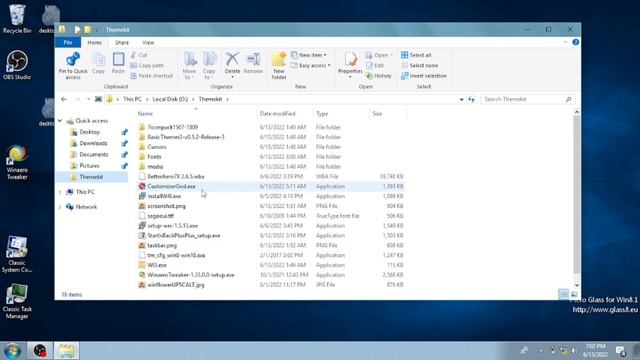Select the Classic Task Manager desktop icon
Image resolution: width=640 pixels, height=360 pixels.
point(17,302)
